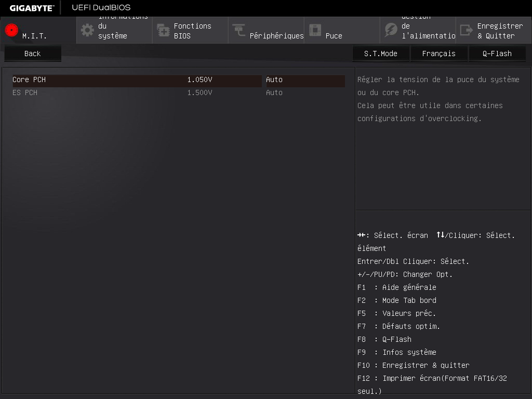Open the M.I.T. tab
The height and width of the screenshot is (399, 532).
tap(38, 30)
